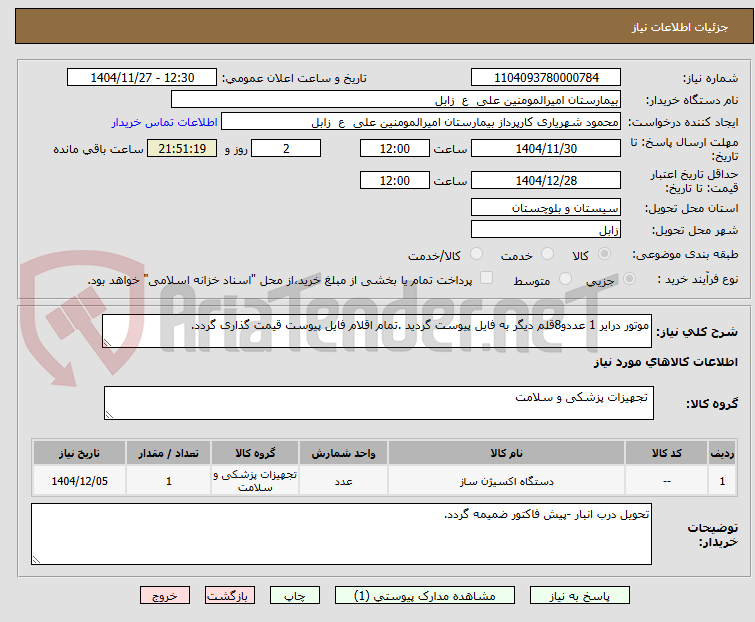Image resolution: width=755 pixels, height=622 pixels.
Task: Click the delivery city field زابل
Action: 546,230
